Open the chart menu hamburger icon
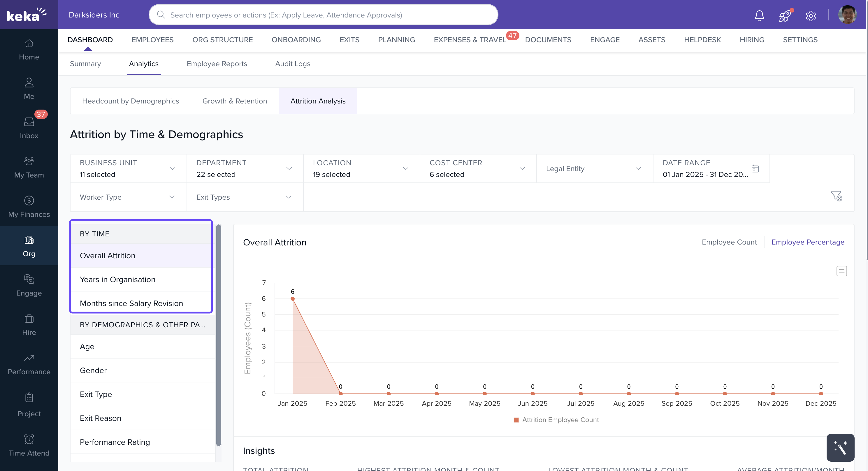 pos(841,271)
